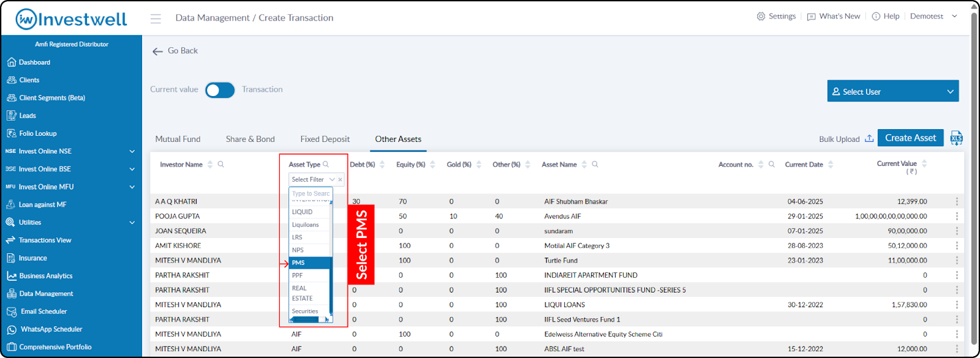Image resolution: width=980 pixels, height=358 pixels.
Task: Click Account no. search icon
Action: coord(772,165)
